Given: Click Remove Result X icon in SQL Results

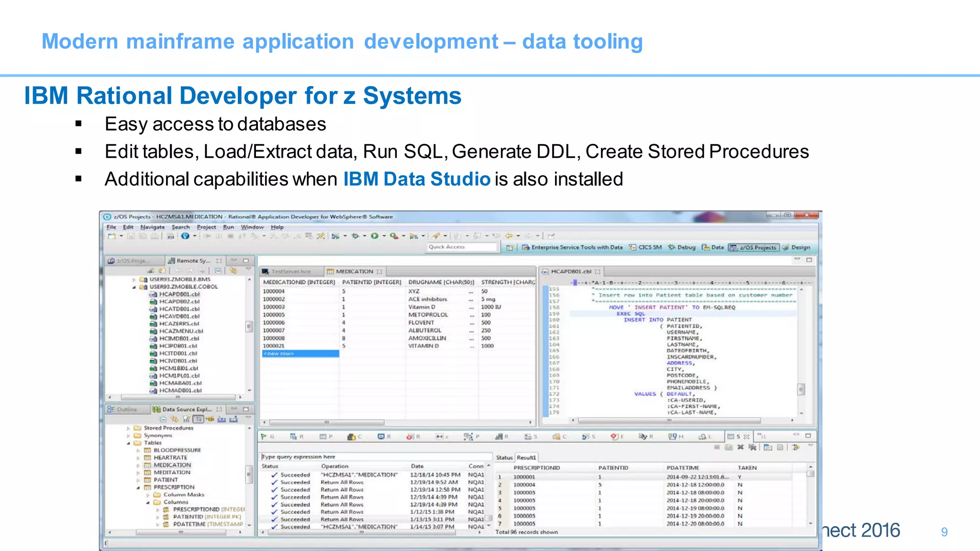Looking at the screenshot, I should click(740, 447).
